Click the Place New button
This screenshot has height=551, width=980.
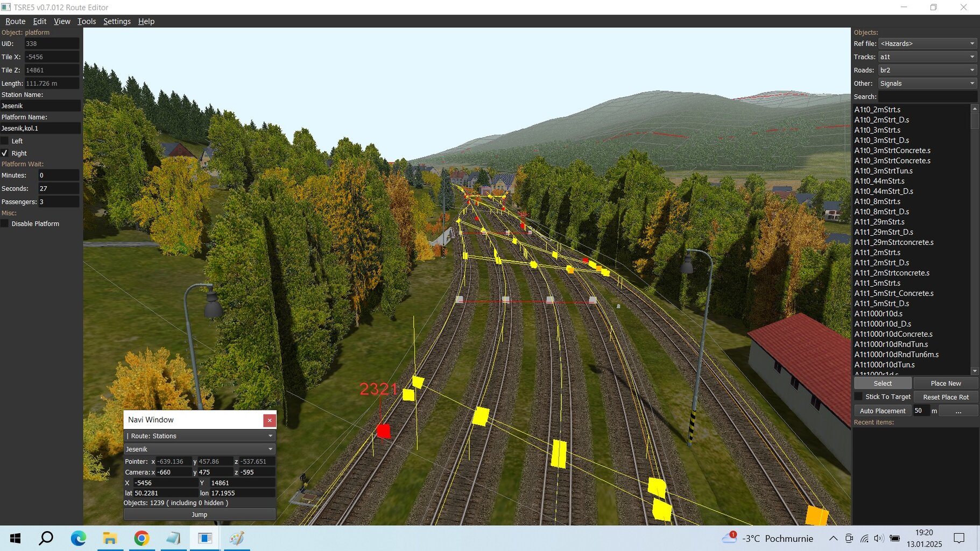tap(946, 383)
